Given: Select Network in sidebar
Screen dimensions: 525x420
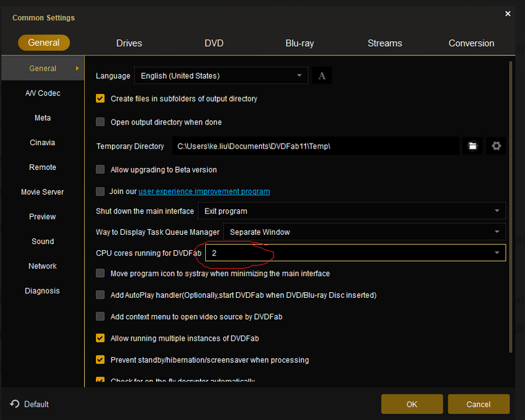Looking at the screenshot, I should (43, 266).
